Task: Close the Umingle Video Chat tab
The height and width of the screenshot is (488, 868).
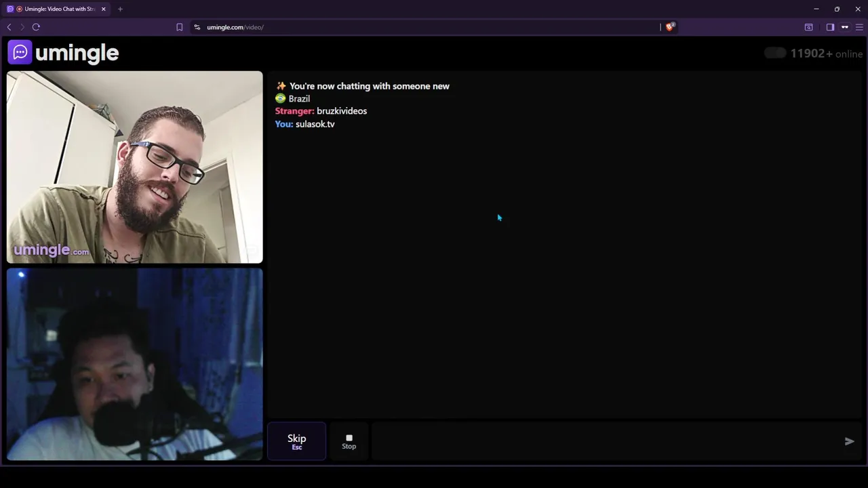Action: (103, 9)
